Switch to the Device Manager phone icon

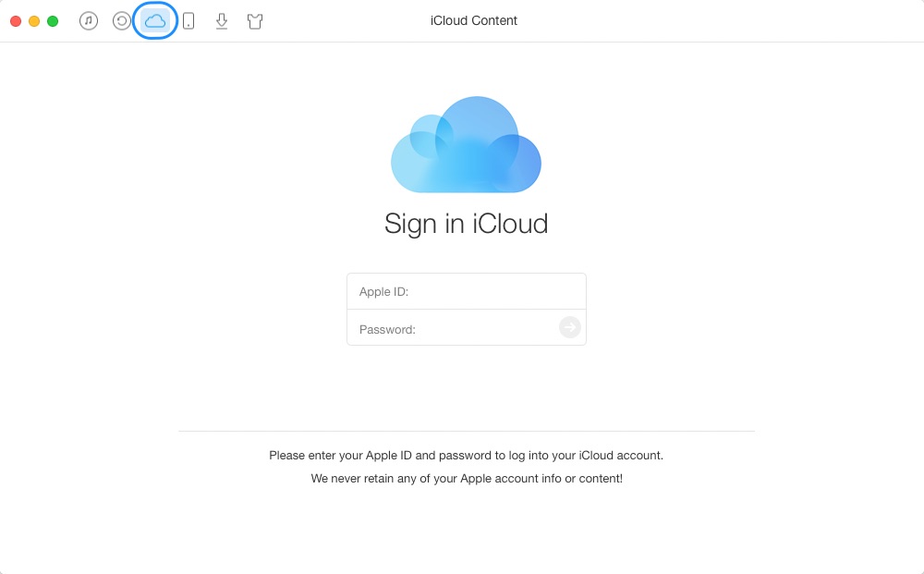(188, 21)
